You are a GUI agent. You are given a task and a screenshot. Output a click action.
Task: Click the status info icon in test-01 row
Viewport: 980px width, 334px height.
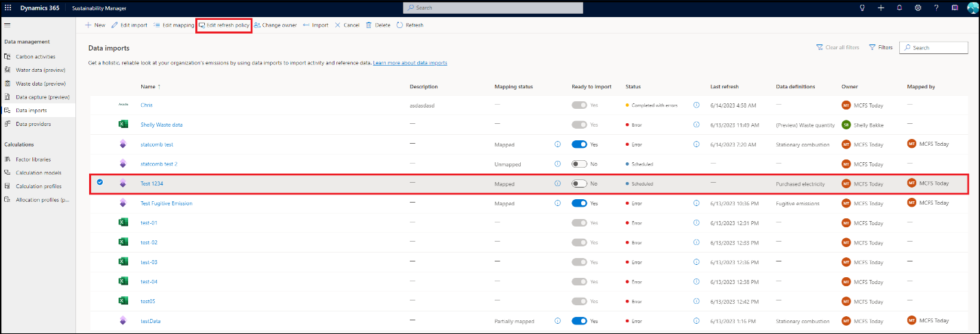pyautogui.click(x=696, y=223)
